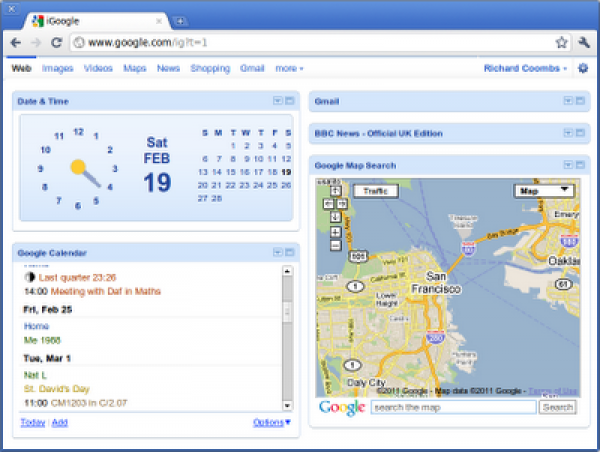The height and width of the screenshot is (452, 600).
Task: Pan the map right with the arrow control
Action: coord(342,204)
